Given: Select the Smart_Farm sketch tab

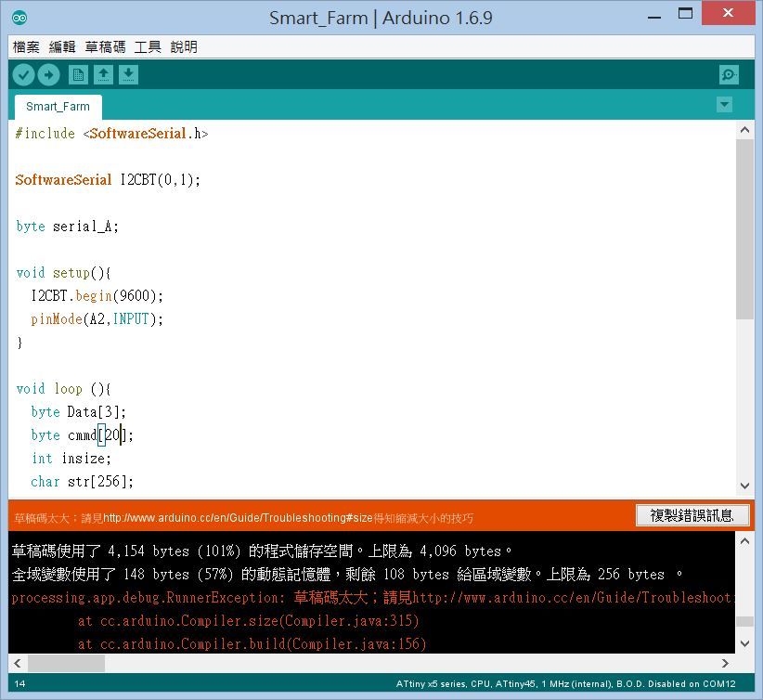Looking at the screenshot, I should (x=58, y=107).
